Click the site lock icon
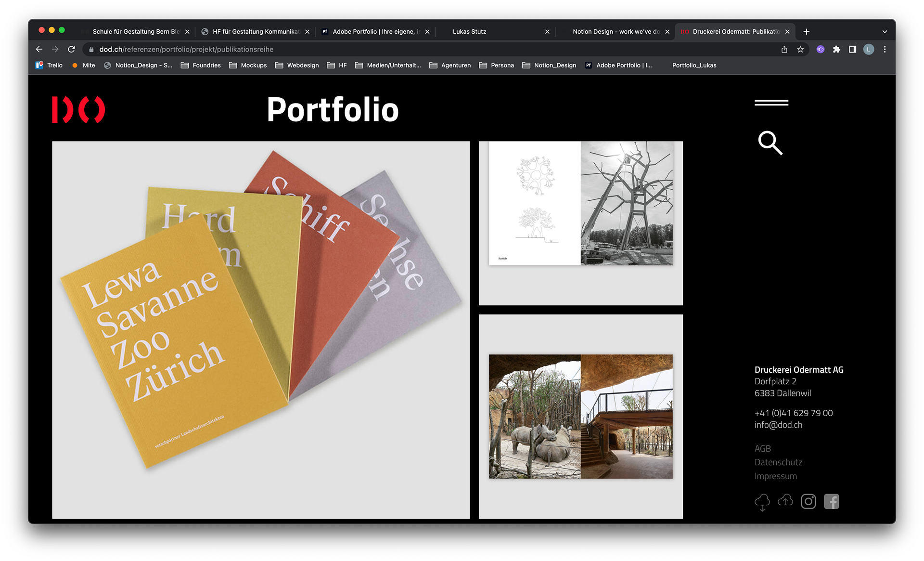924x561 pixels. [x=91, y=49]
